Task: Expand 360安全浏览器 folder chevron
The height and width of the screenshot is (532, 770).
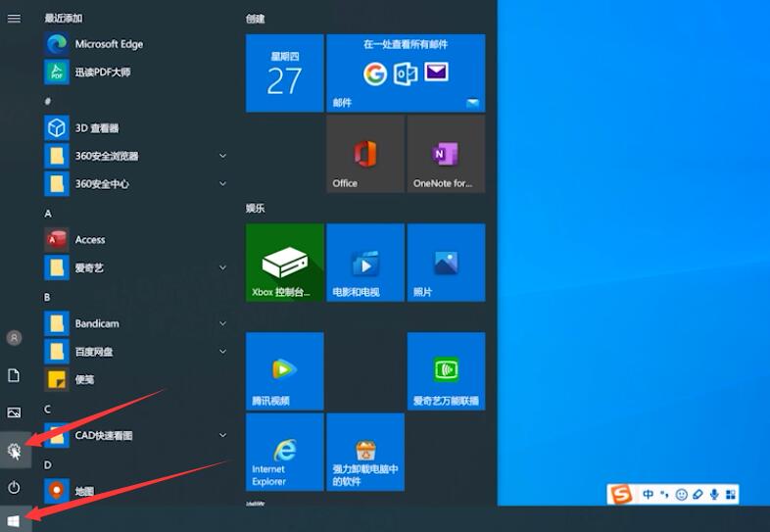Action: (x=222, y=156)
